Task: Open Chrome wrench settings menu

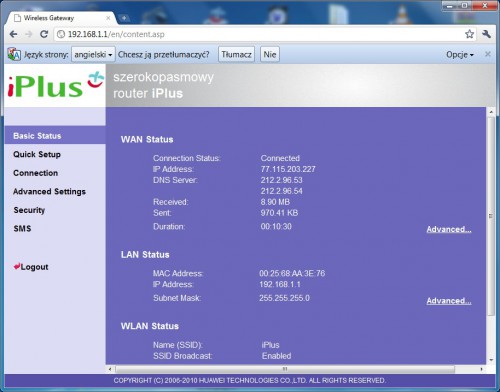Action: (x=487, y=34)
